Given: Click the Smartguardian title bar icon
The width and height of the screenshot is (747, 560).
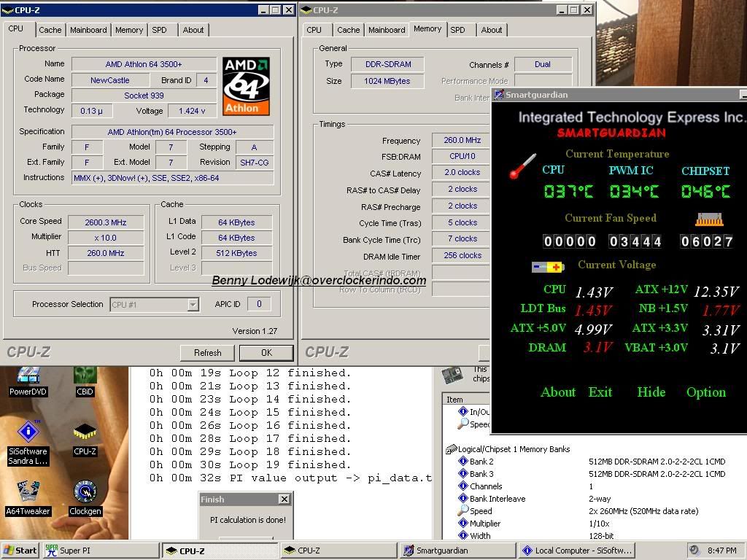Looking at the screenshot, I should [x=499, y=94].
